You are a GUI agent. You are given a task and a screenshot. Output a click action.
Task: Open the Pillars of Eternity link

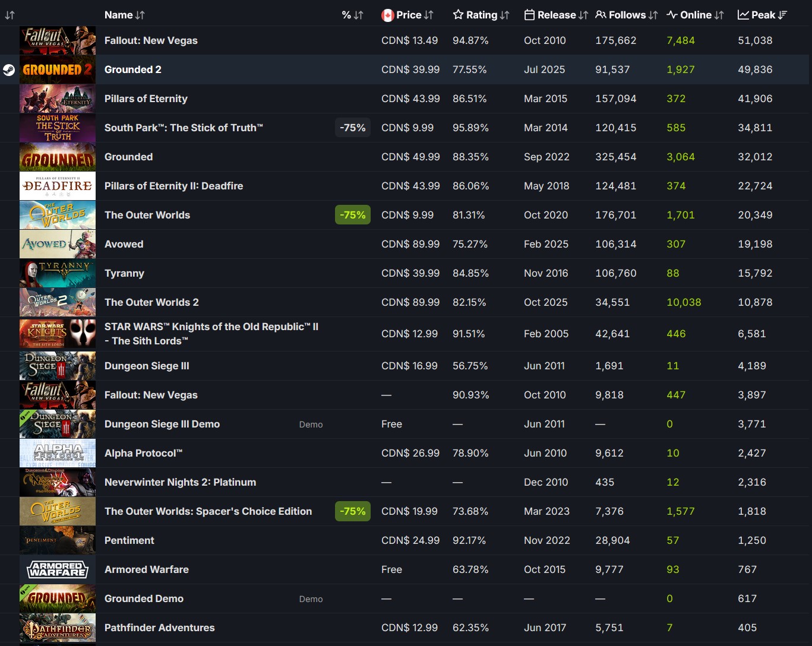pos(146,99)
